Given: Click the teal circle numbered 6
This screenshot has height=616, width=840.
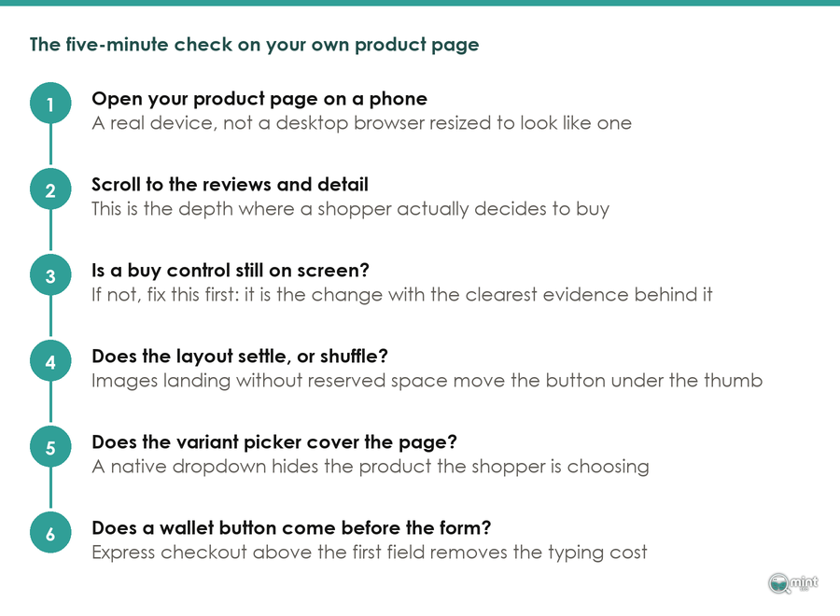Looking at the screenshot, I should (50, 533).
